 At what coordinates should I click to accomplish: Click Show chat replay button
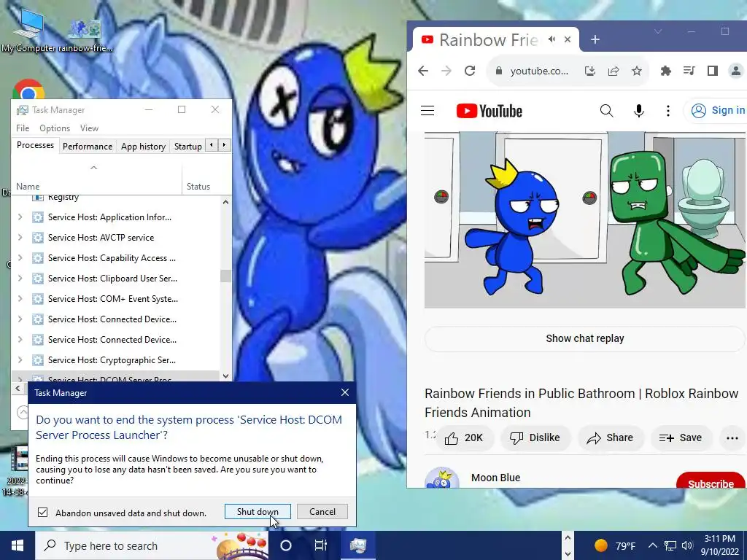point(584,338)
